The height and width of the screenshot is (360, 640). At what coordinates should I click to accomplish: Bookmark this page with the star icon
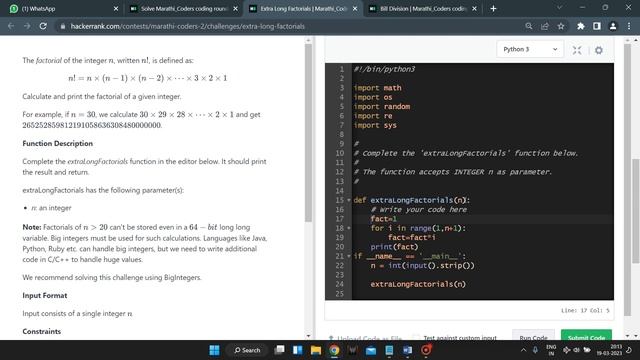pyautogui.click(x=561, y=26)
